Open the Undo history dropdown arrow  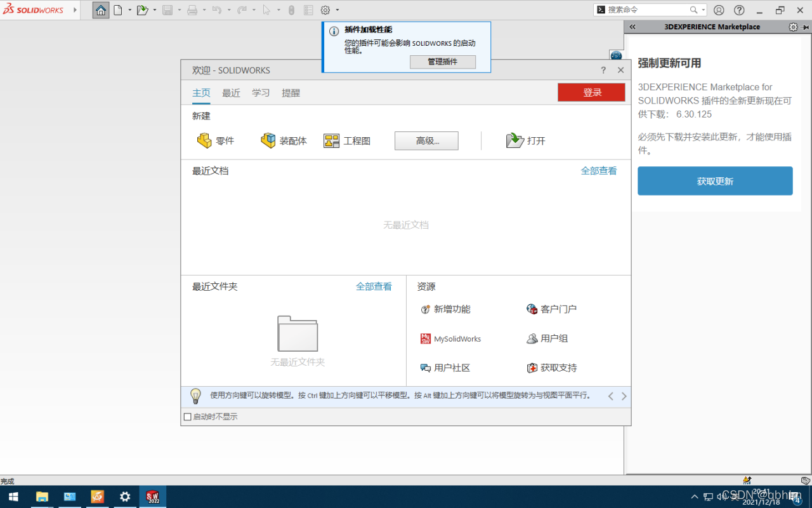coord(229,10)
